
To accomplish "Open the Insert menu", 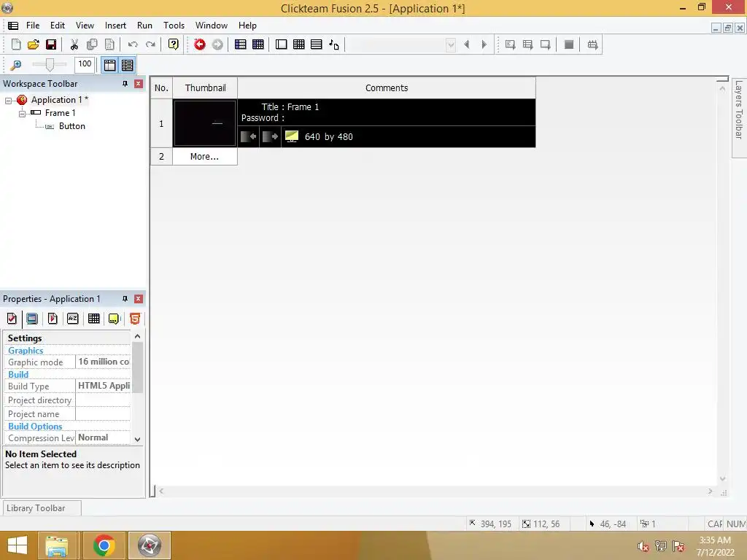I will (x=115, y=26).
